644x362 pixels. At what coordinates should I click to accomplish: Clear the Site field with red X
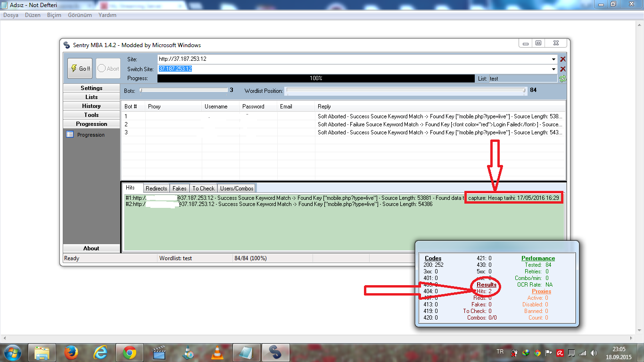pyautogui.click(x=562, y=59)
